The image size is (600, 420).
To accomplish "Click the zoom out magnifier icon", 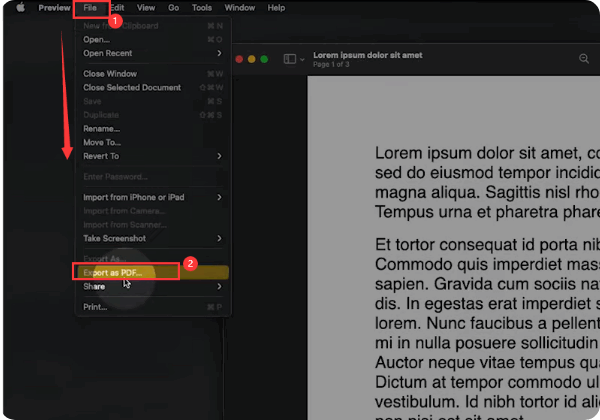I will click(x=584, y=59).
